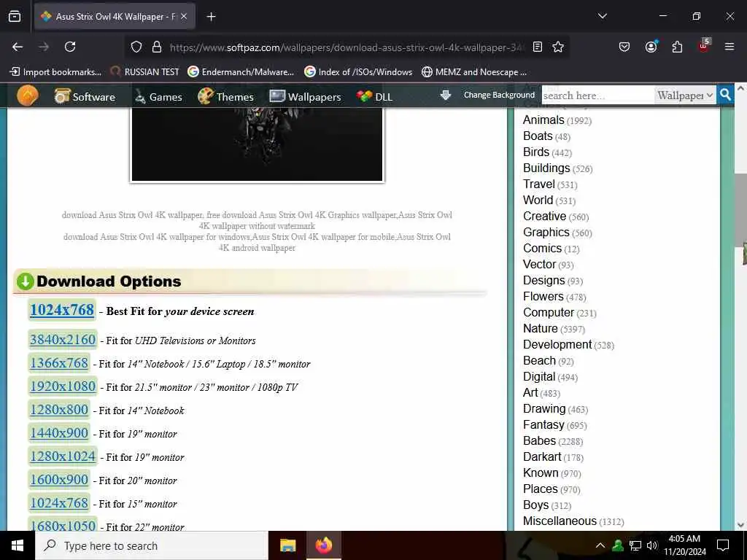Expand Wallpaper search category dropdown
This screenshot has width=747, height=560.
click(x=684, y=96)
